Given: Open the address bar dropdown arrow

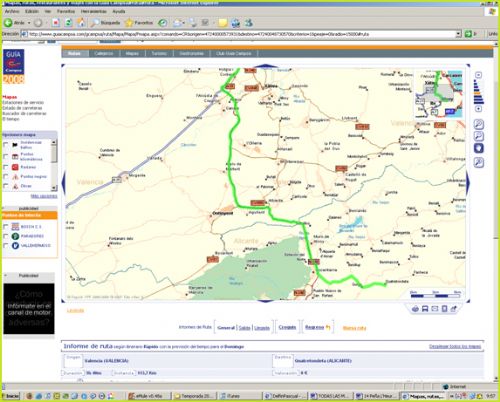Looking at the screenshot, I should [458, 34].
